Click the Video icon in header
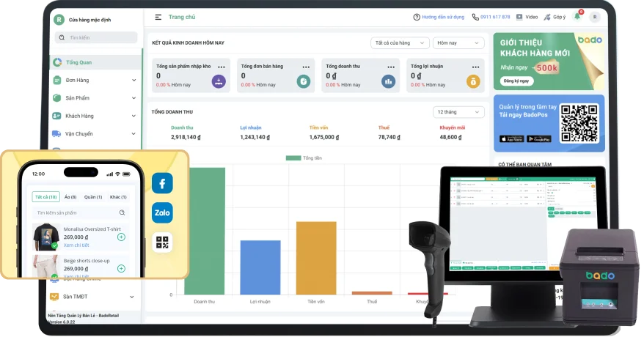Viewport: 644px width, 337px height. (519, 18)
